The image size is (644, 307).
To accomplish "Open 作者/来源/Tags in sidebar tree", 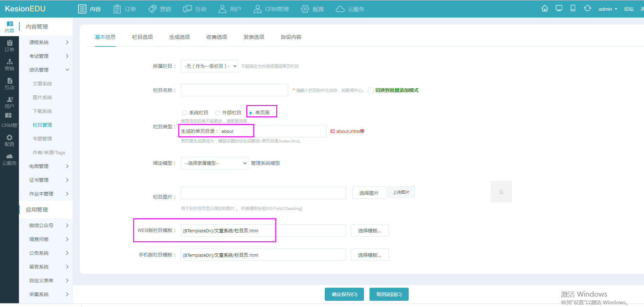I will point(49,152).
